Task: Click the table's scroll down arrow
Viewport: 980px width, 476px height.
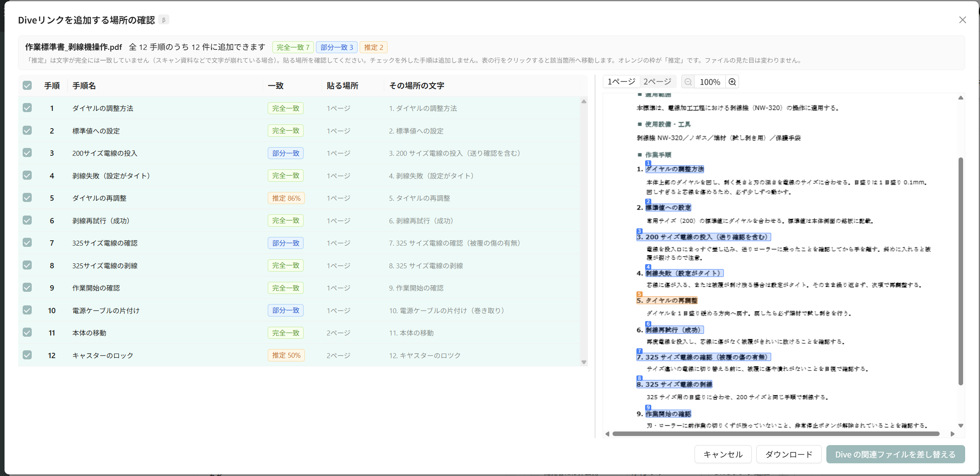Action: 584,362
